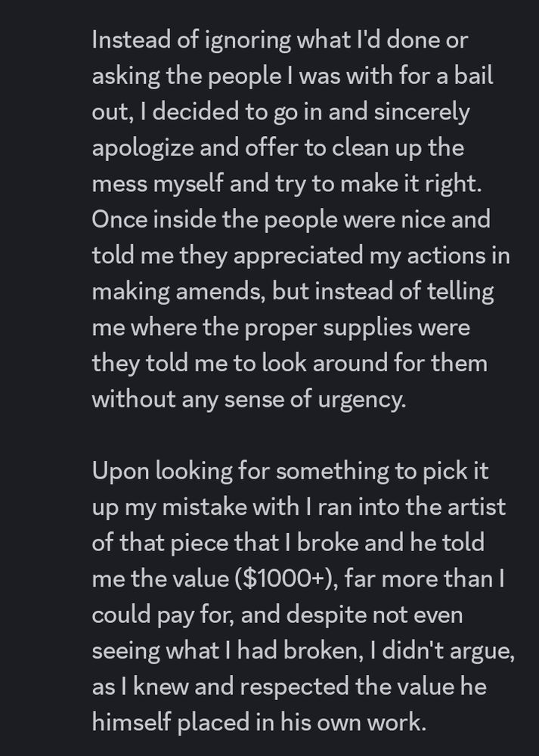Select the line "mess myself and try to make it right."

pos(287,184)
